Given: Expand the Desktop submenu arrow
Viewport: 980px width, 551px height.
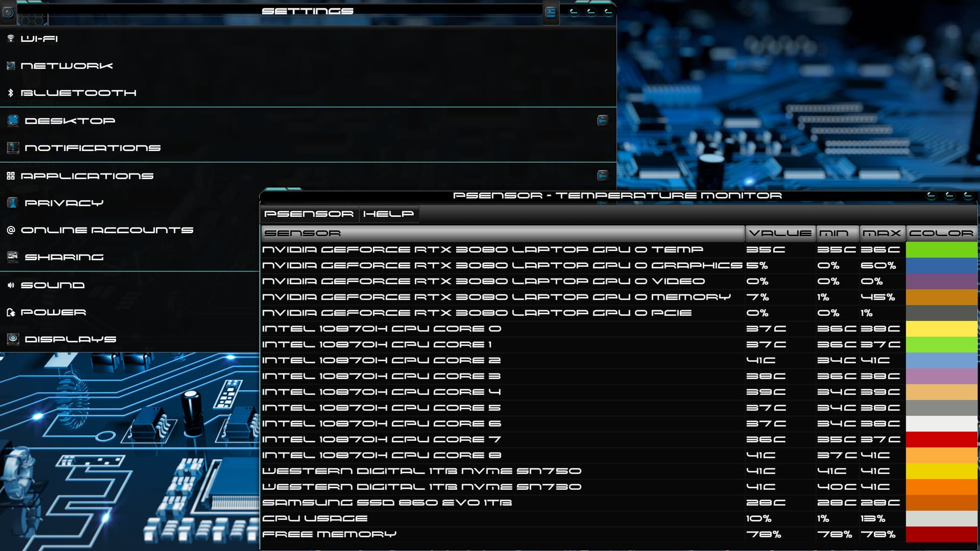Looking at the screenshot, I should [603, 120].
